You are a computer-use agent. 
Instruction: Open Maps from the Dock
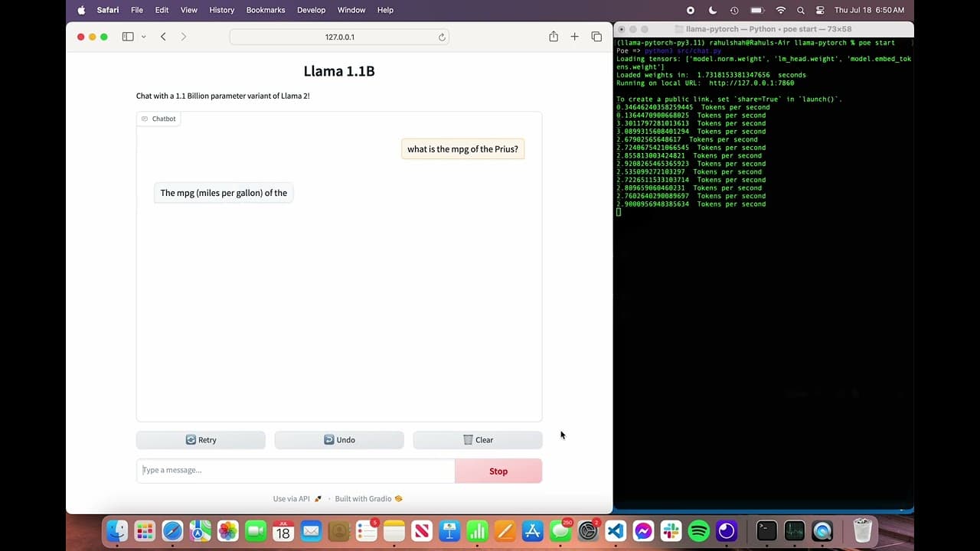tap(200, 530)
